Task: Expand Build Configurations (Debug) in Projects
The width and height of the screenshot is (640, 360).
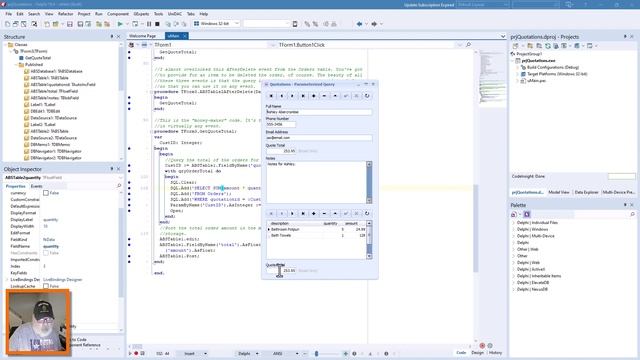Action: click(518, 67)
